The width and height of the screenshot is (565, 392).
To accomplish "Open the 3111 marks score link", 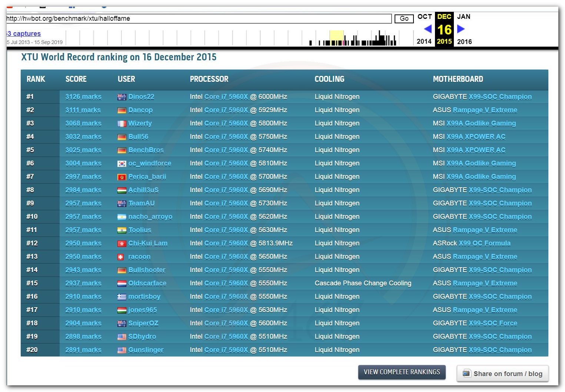I will click(x=83, y=110).
